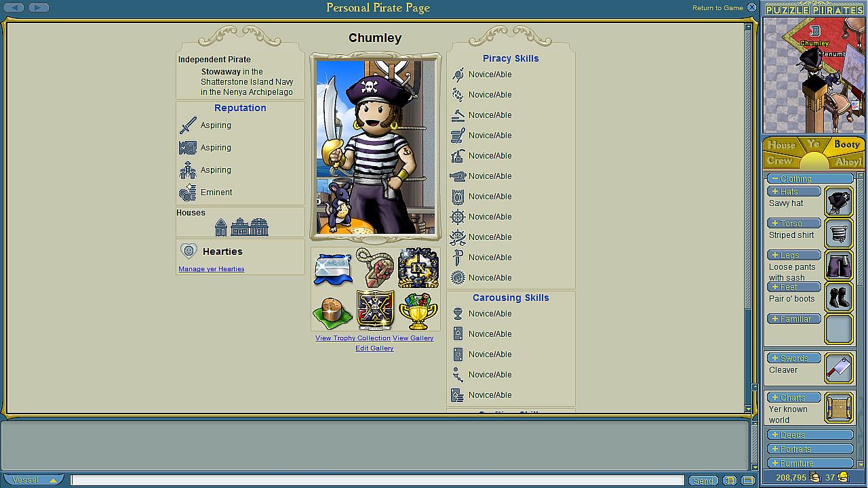The height and width of the screenshot is (488, 868).
Task: Click the chat text input field
Action: 377,481
